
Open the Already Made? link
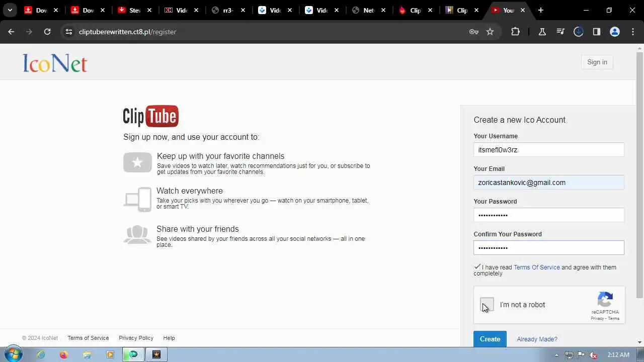[x=537, y=339]
